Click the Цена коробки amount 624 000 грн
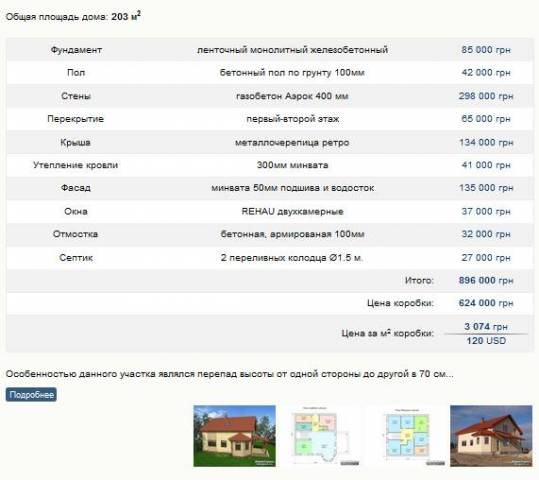The image size is (539, 480). point(486,303)
